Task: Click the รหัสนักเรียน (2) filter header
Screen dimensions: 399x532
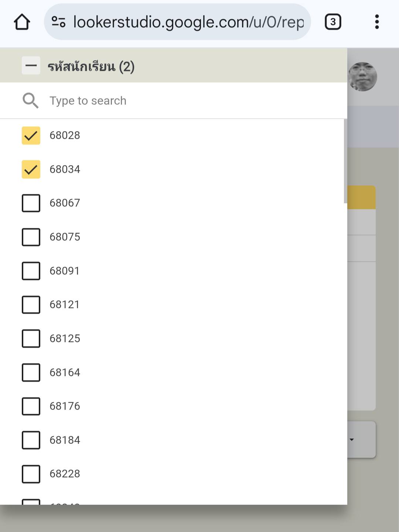Action: (91, 66)
